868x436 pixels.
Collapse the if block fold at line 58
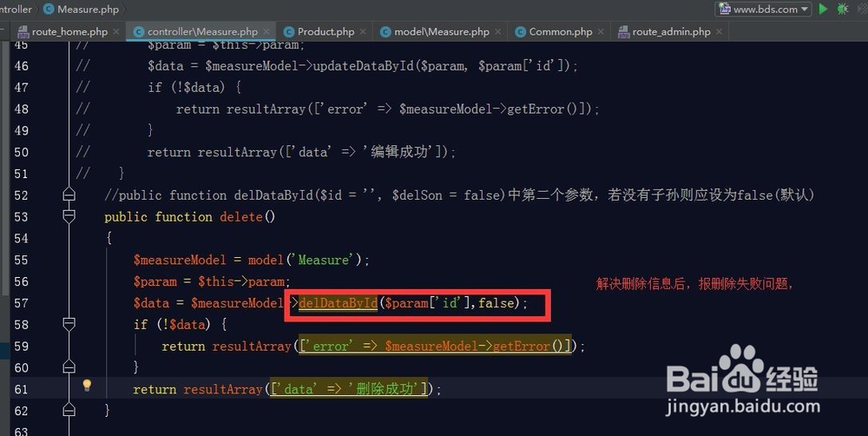pos(69,324)
